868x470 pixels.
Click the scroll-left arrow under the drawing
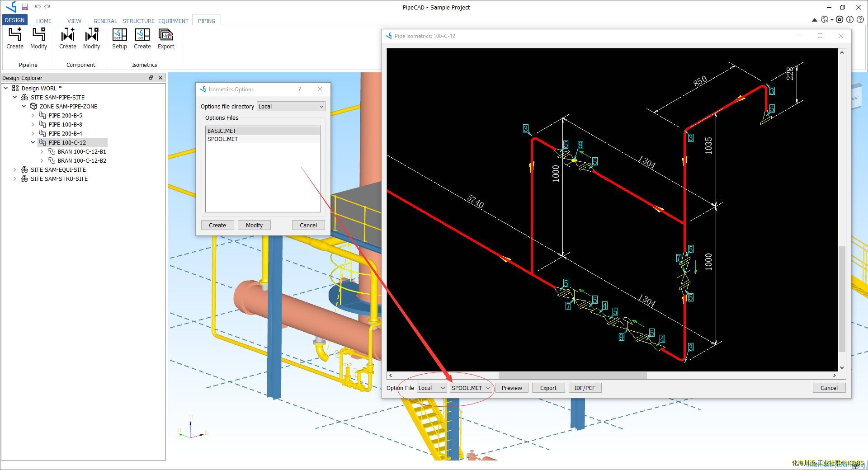(x=391, y=375)
